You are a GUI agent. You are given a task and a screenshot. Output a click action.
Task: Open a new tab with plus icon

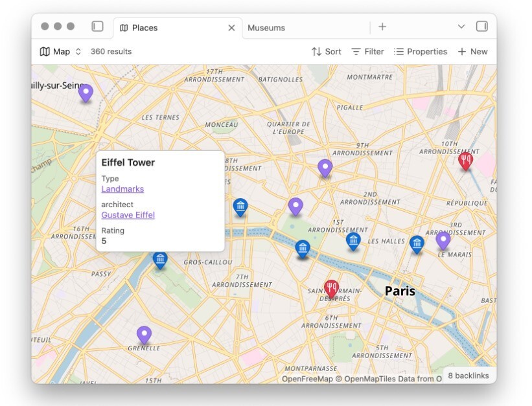click(382, 27)
